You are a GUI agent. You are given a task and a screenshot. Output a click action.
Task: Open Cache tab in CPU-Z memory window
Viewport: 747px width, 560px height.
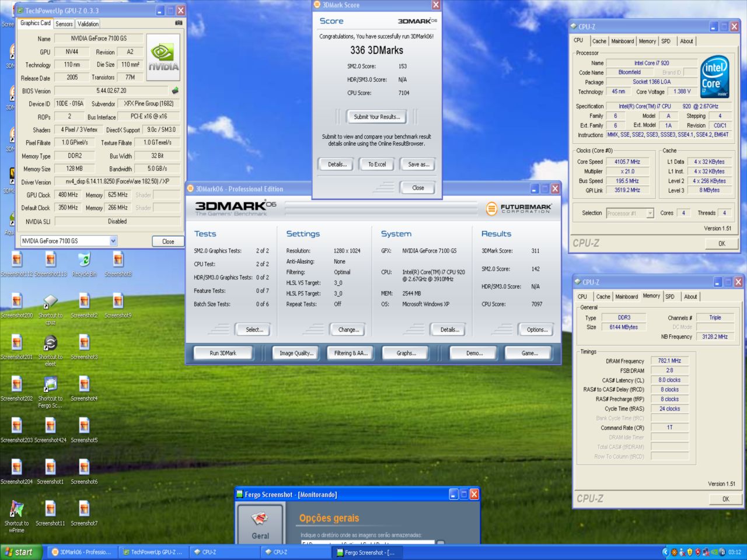point(603,297)
